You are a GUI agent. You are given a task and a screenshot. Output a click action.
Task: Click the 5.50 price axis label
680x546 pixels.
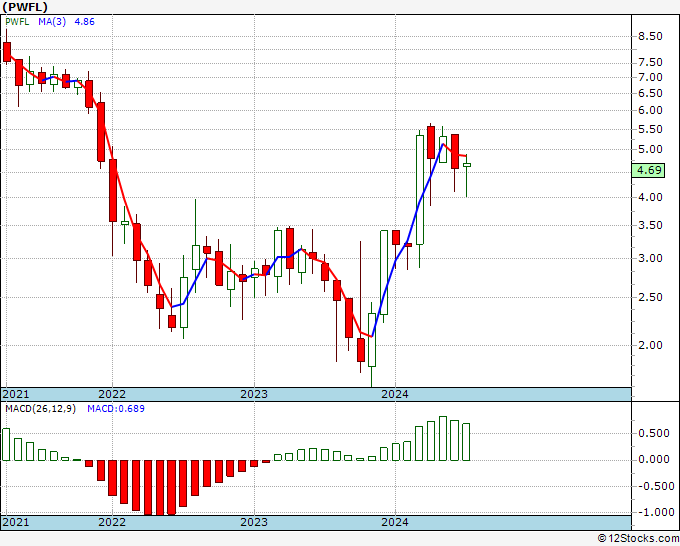pyautogui.click(x=650, y=130)
